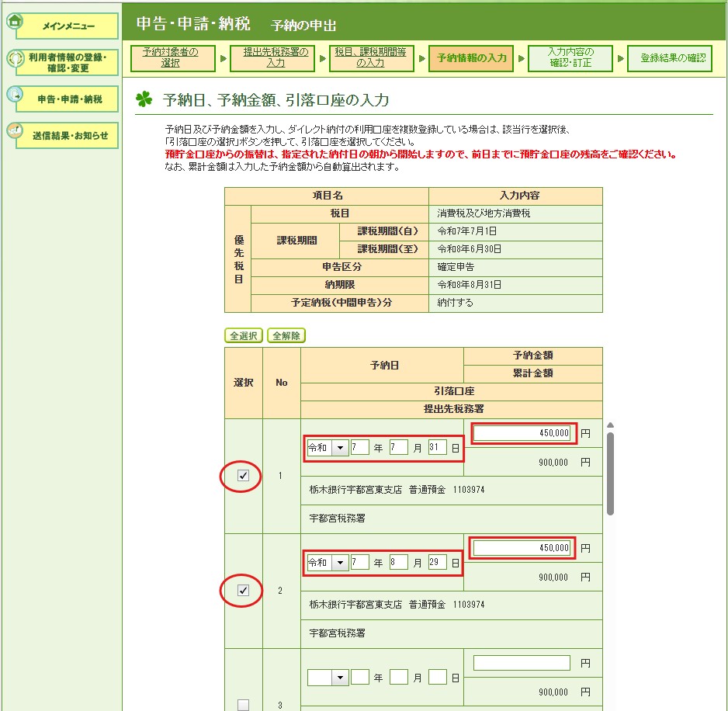This screenshot has height=711, width=728.
Task: Select the 登録結果の確認 step
Action: pyautogui.click(x=670, y=58)
